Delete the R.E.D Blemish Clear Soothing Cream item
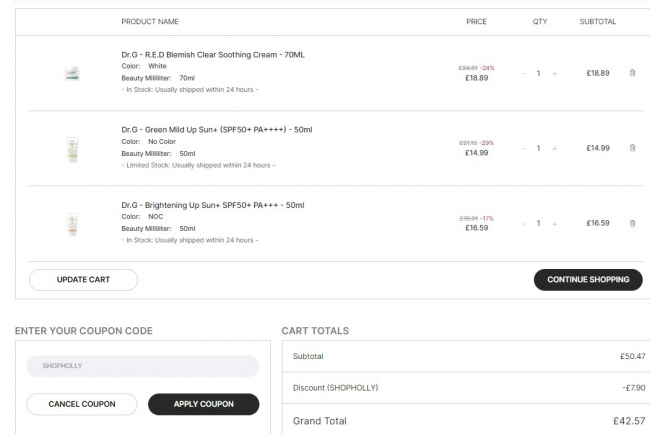Screen dimensions: 650x434 (x=632, y=73)
